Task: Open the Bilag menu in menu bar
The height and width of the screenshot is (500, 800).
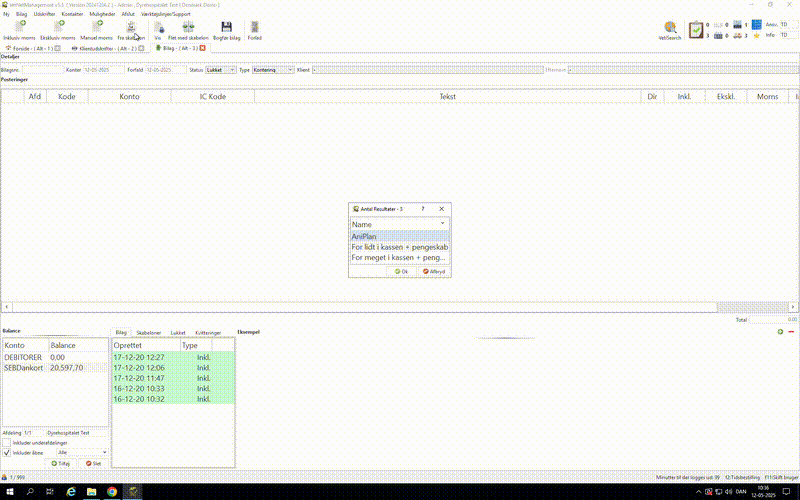Action: [21, 14]
